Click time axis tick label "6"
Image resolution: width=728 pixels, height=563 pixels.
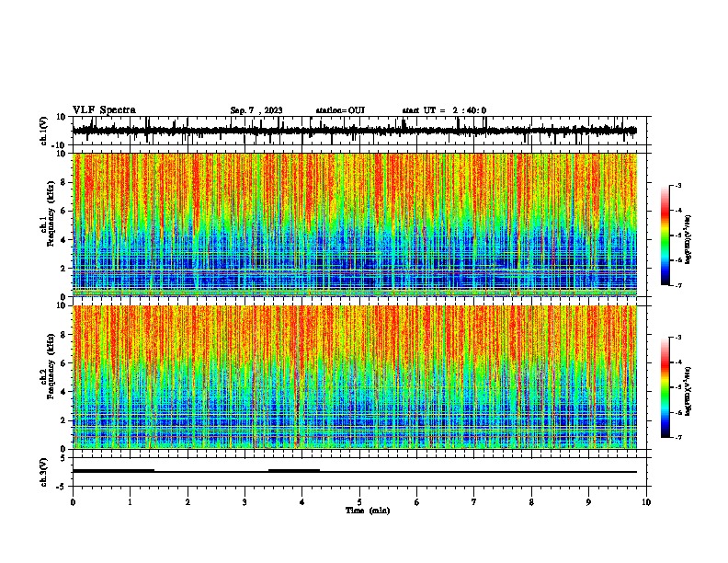point(417,502)
